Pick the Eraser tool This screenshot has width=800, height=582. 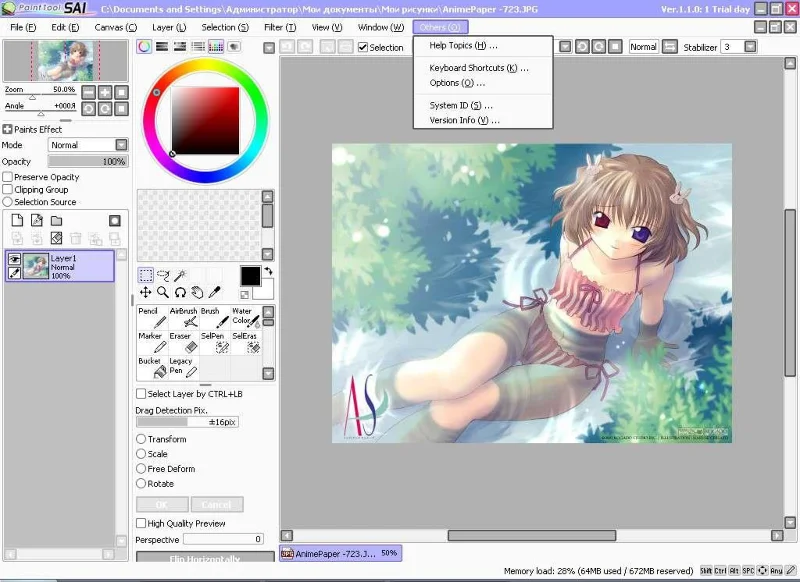click(x=184, y=342)
